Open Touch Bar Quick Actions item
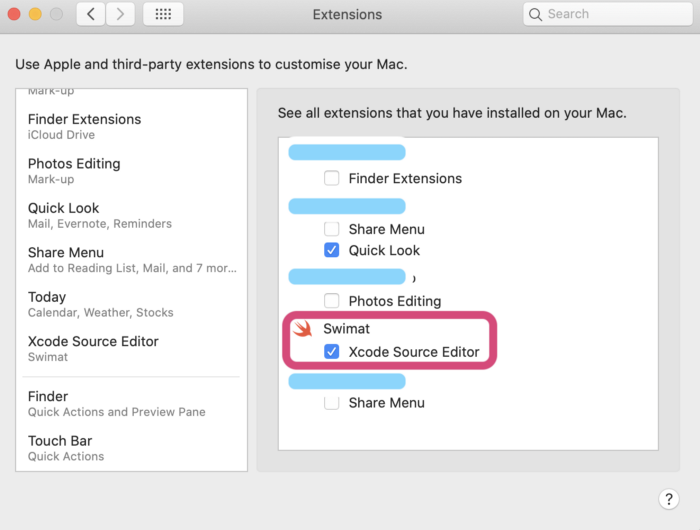Viewport: 700px width, 530px height. pos(61,447)
